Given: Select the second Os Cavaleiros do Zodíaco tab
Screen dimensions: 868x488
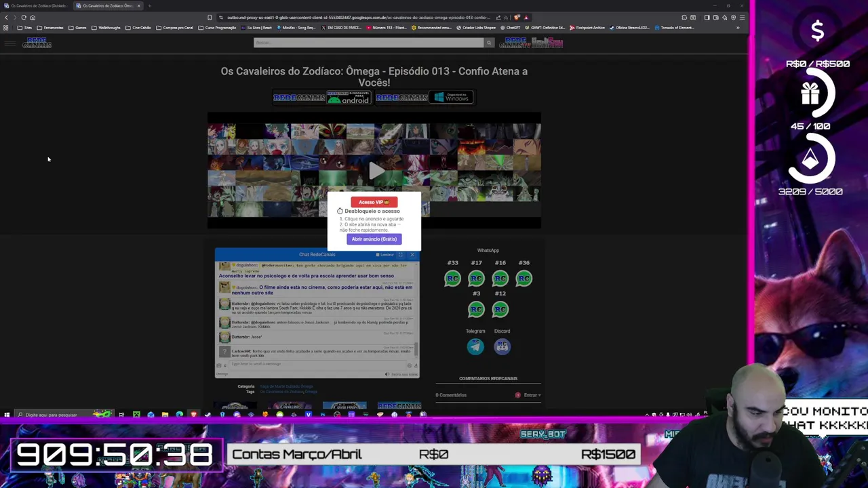Looking at the screenshot, I should [x=107, y=5].
